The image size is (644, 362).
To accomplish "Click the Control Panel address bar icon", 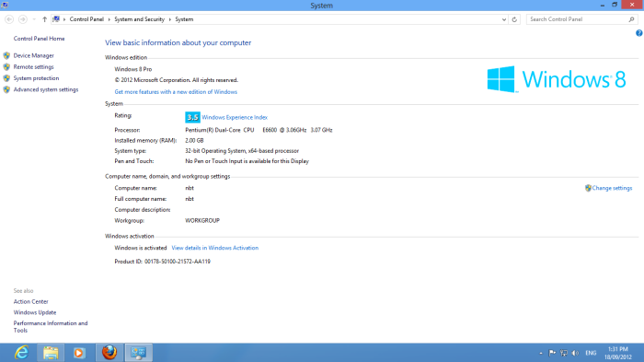I will point(56,19).
